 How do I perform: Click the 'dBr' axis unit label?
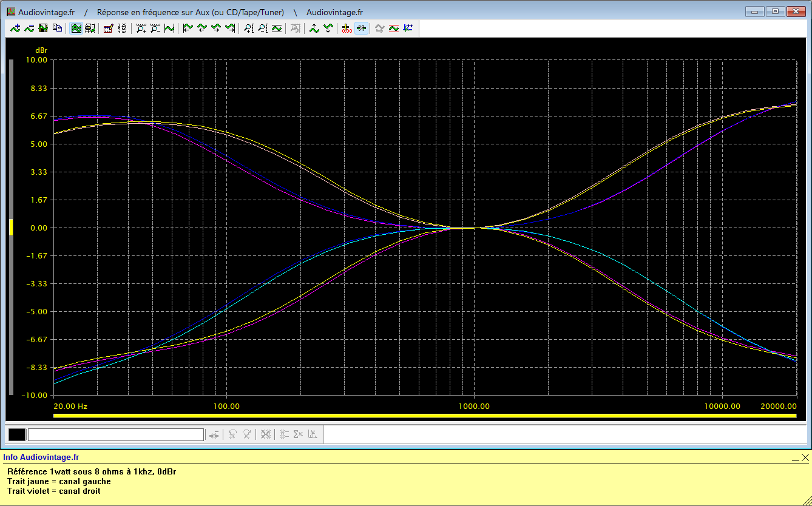pos(41,50)
